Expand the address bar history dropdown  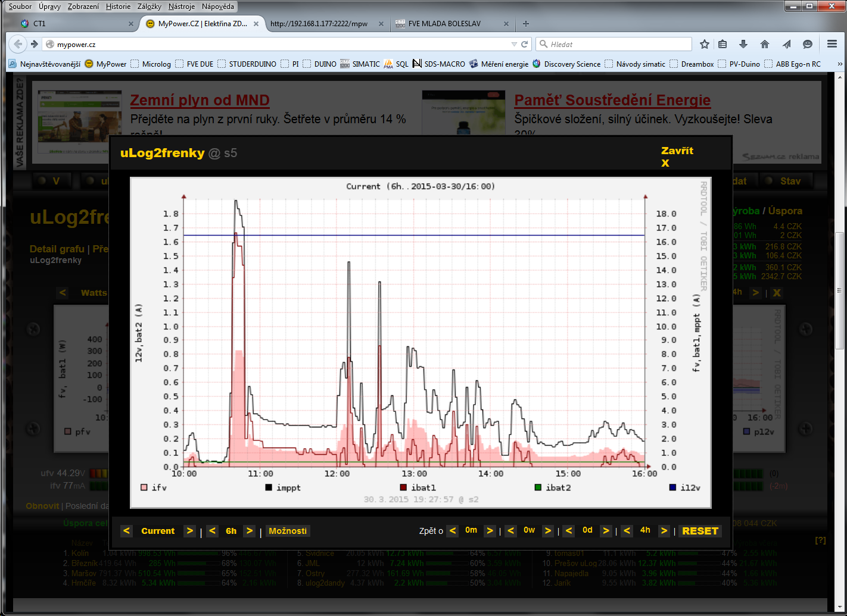pyautogui.click(x=514, y=44)
